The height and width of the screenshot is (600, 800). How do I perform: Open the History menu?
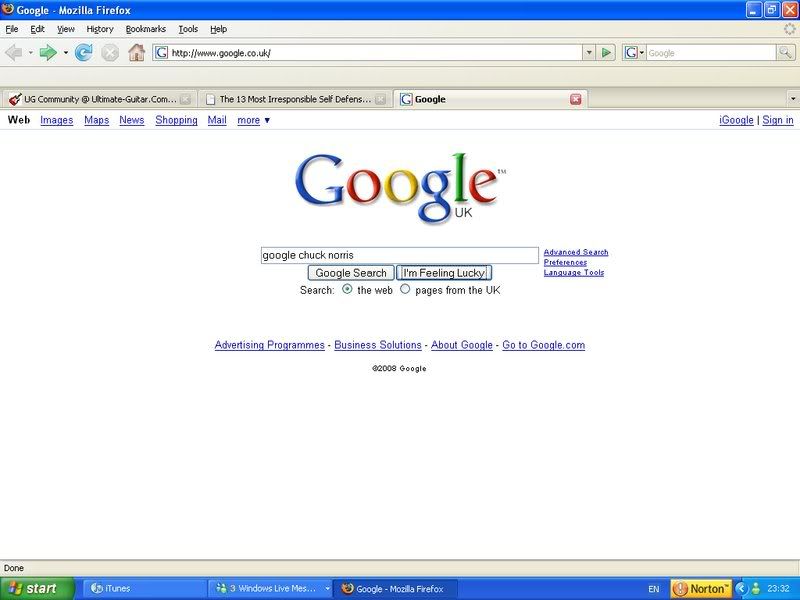click(x=100, y=29)
